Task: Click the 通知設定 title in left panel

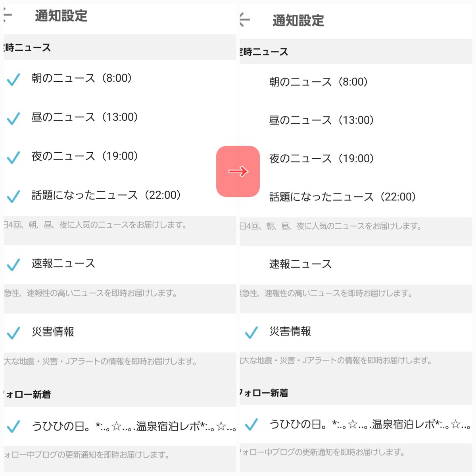Action: [x=61, y=16]
